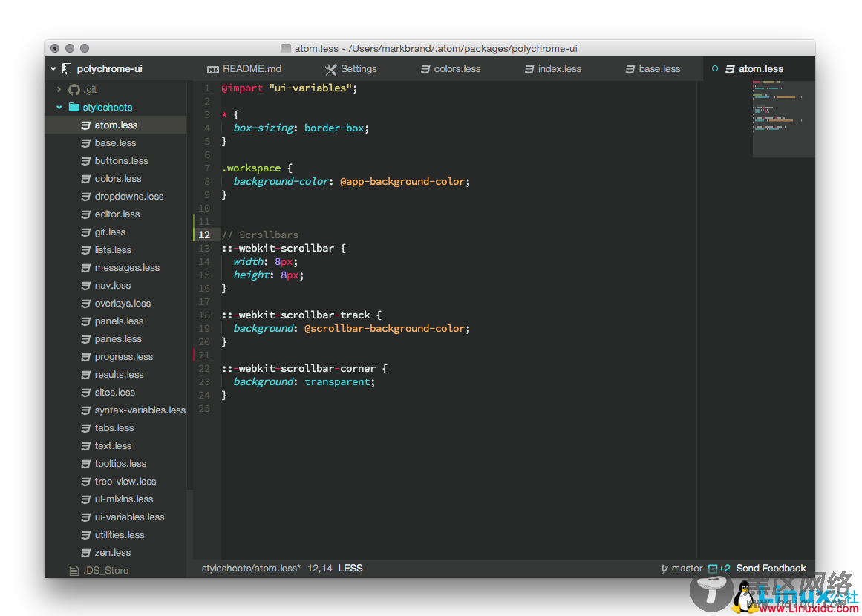Click the 12,14 cursor position indicator

pyautogui.click(x=320, y=569)
